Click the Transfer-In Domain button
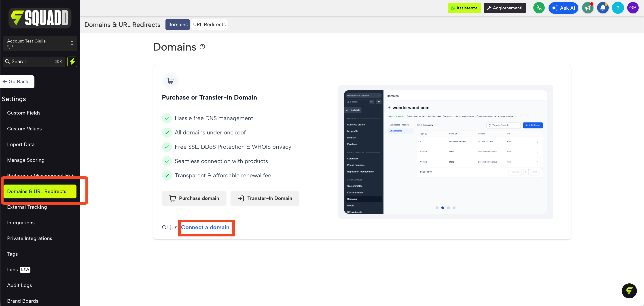This screenshot has height=306, width=644. click(x=265, y=198)
